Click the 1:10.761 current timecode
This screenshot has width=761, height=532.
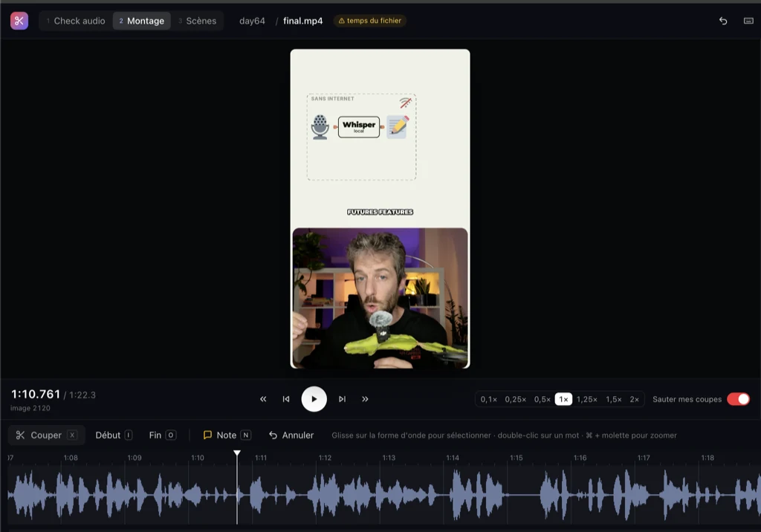[x=36, y=394]
